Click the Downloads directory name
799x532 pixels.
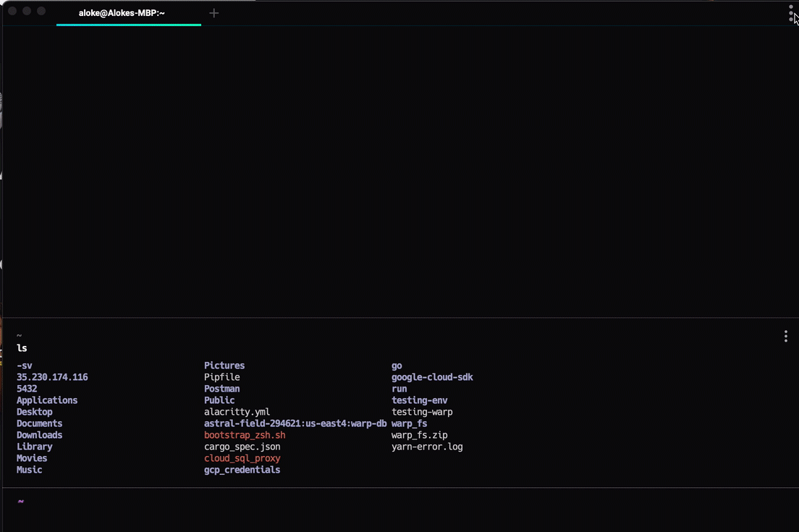point(39,435)
